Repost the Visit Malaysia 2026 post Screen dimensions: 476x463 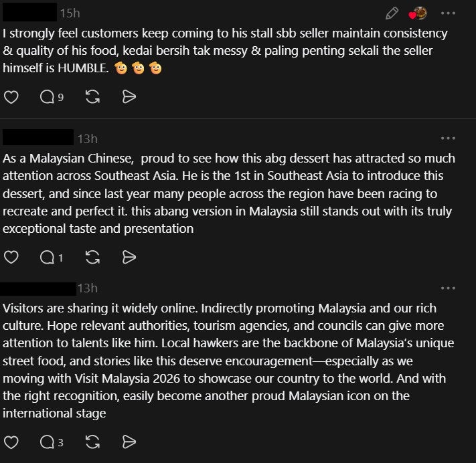[93, 442]
